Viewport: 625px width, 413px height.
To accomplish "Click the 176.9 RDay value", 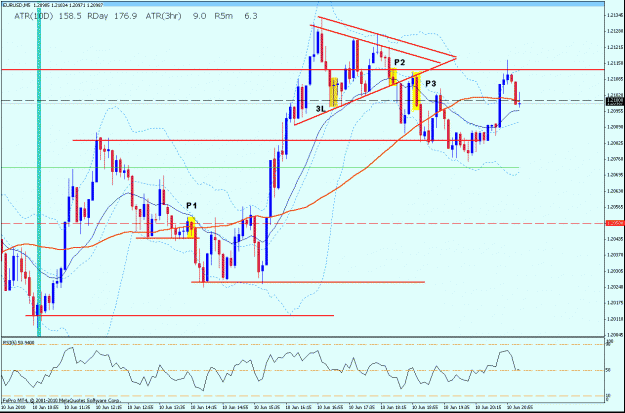I will [x=126, y=16].
